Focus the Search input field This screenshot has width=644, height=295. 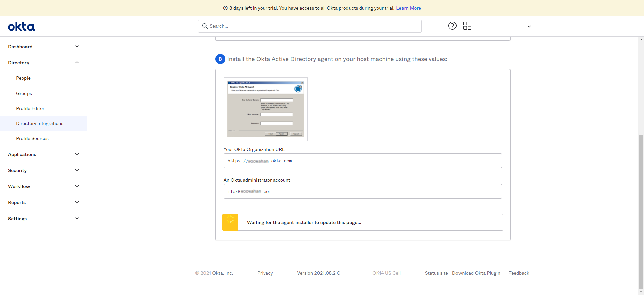coord(310,26)
